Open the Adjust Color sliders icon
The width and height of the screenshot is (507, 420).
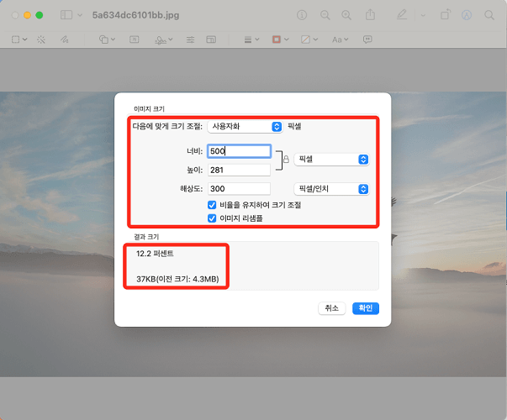(x=191, y=39)
